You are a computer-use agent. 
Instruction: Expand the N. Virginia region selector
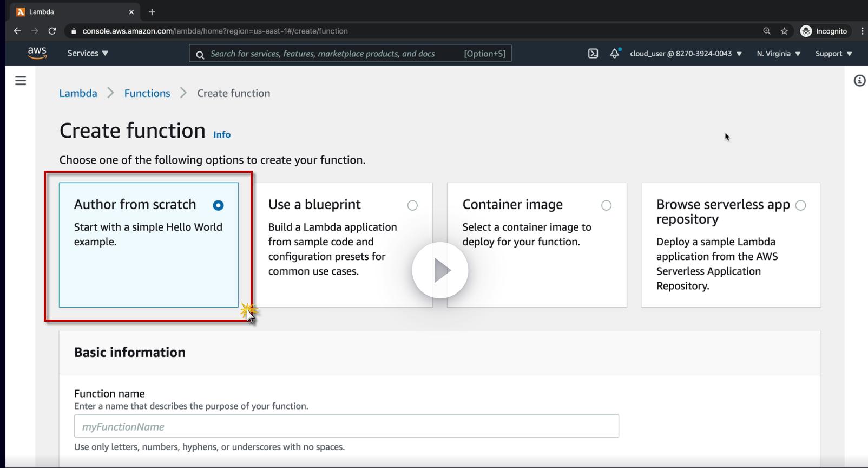778,54
